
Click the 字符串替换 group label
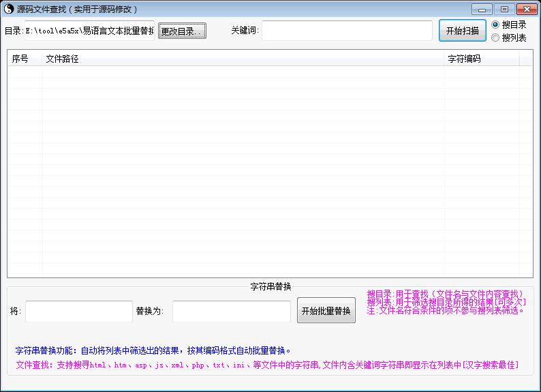pos(270,286)
